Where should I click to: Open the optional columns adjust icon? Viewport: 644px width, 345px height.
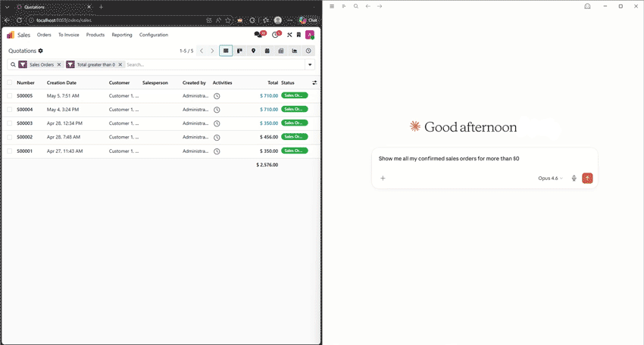coord(314,83)
